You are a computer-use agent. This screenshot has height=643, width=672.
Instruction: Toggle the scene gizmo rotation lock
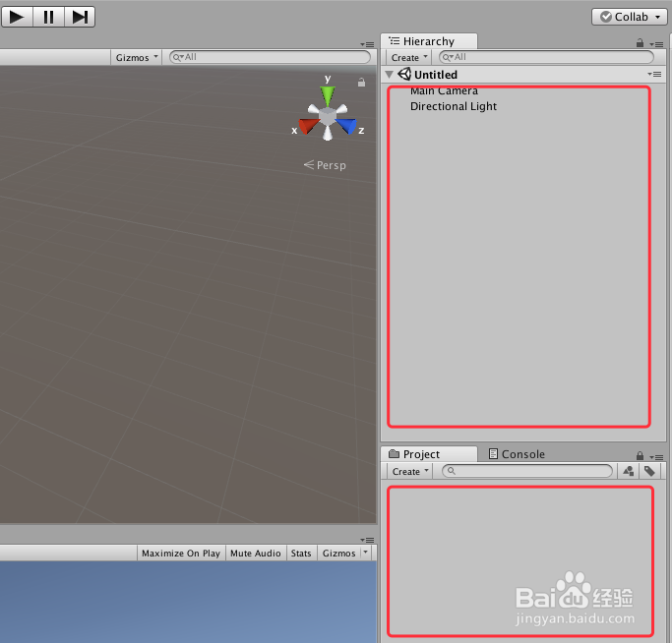pyautogui.click(x=361, y=83)
